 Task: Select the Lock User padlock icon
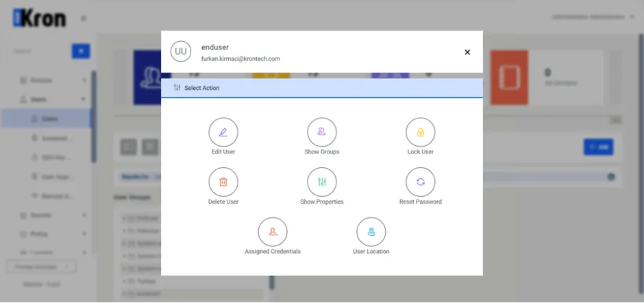coord(420,132)
